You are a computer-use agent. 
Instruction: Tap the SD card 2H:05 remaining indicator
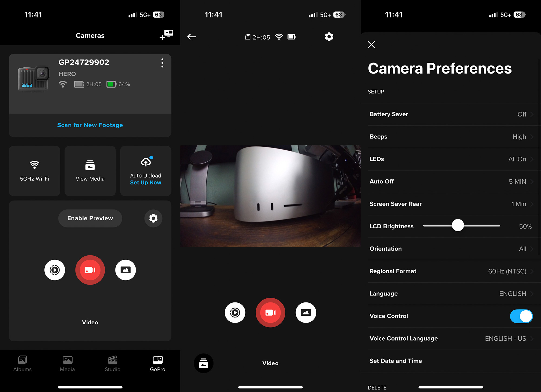click(x=258, y=37)
